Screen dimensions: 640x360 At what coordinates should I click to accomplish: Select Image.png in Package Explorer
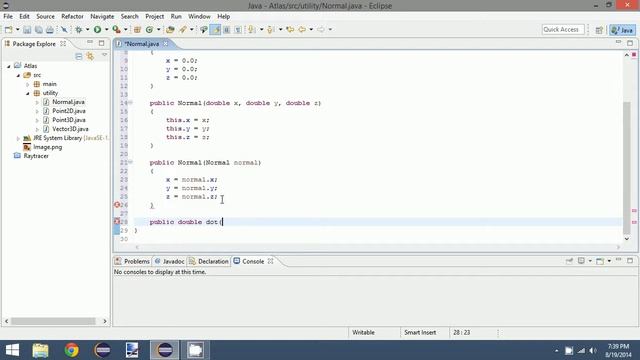[48, 147]
